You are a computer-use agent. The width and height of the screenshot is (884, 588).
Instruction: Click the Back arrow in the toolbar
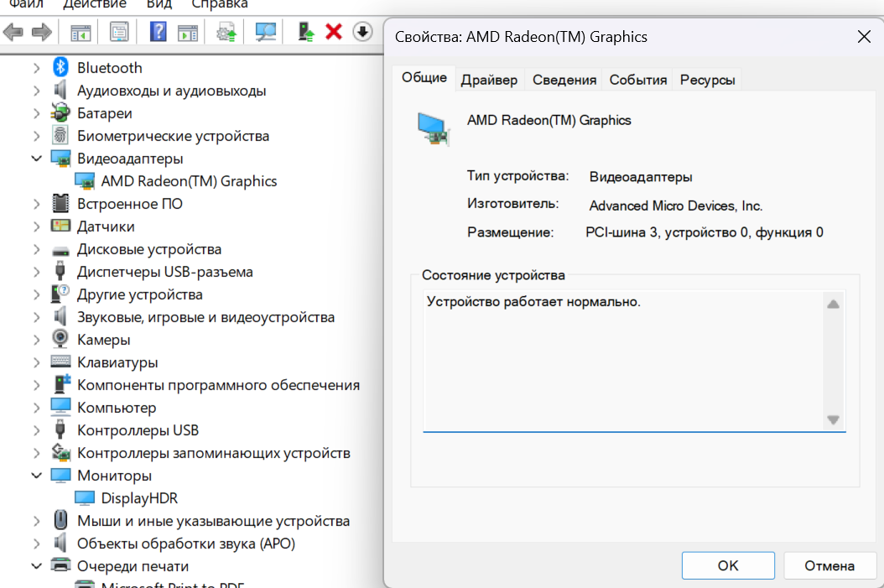[13, 32]
